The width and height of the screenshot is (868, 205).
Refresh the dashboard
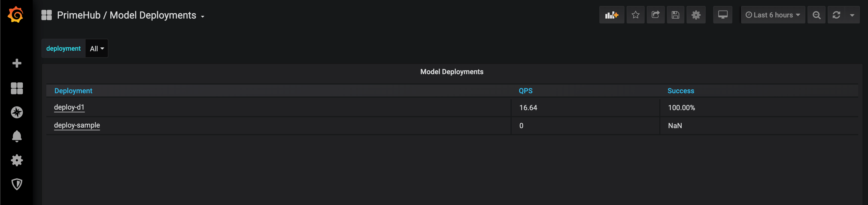pyautogui.click(x=836, y=15)
